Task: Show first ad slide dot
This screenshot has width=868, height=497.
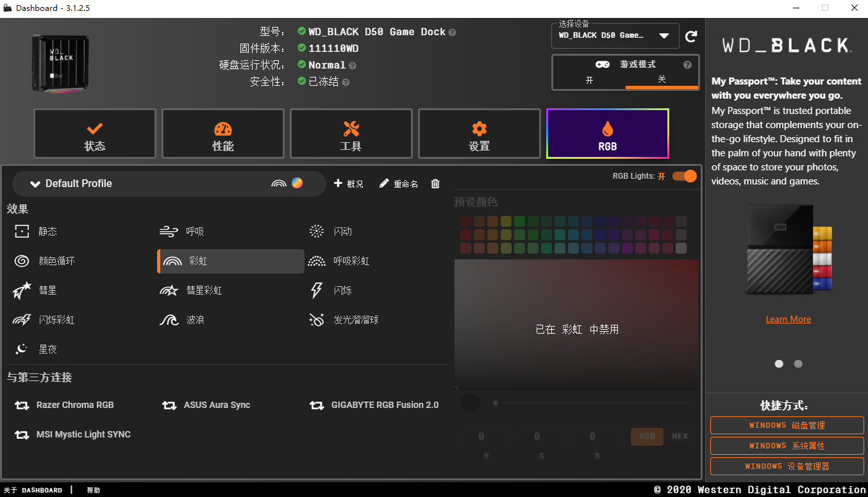Action: [x=779, y=364]
